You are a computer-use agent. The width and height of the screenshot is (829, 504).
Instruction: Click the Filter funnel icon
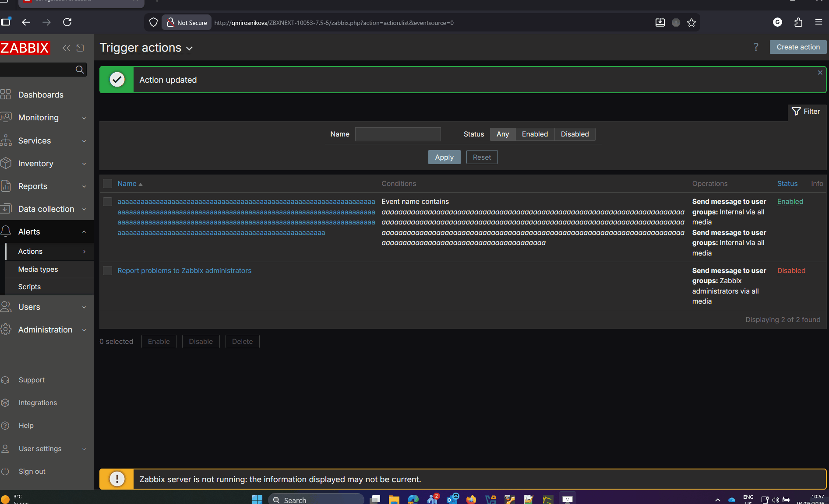point(796,112)
